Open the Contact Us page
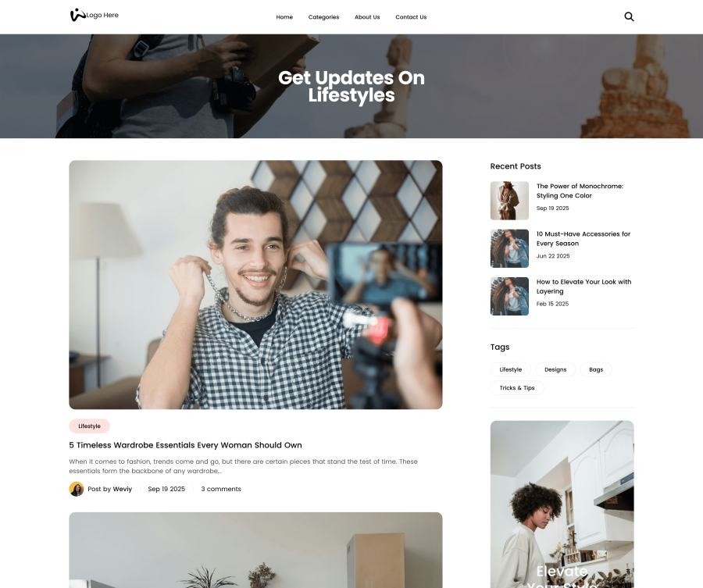 coord(411,17)
